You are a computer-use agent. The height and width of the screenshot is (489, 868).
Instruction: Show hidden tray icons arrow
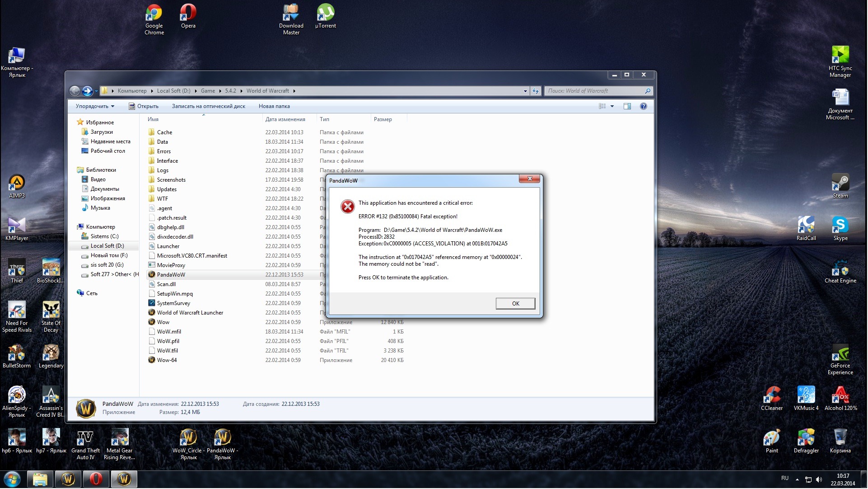point(798,480)
